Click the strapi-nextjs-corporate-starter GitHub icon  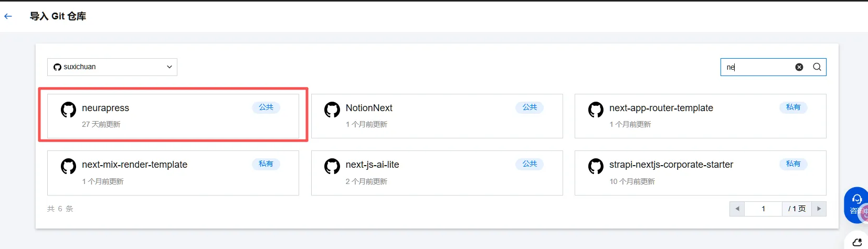(x=596, y=166)
